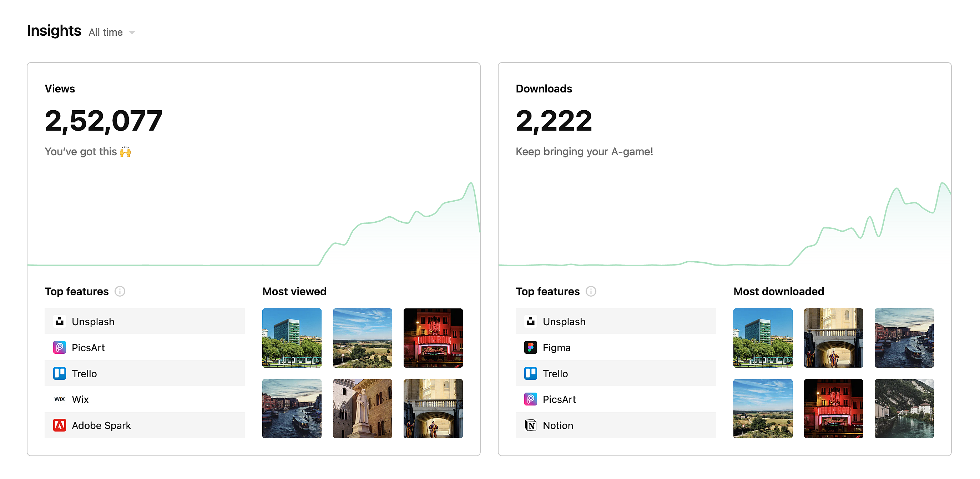Image resolution: width=980 pixels, height=479 pixels.
Task: Click the Wix logo icon
Action: point(59,399)
